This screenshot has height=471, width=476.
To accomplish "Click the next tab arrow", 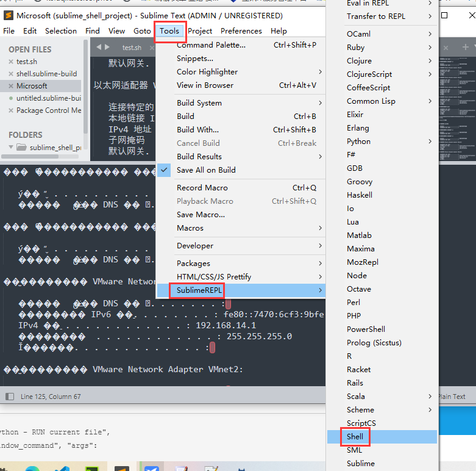I will tap(107, 47).
